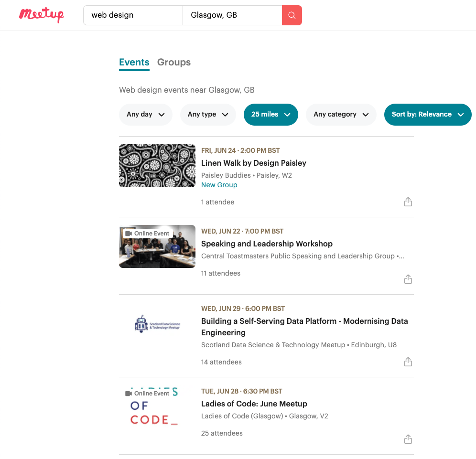Change the Sort by: Relevance option
The height and width of the screenshot is (459, 476).
pyautogui.click(x=427, y=115)
